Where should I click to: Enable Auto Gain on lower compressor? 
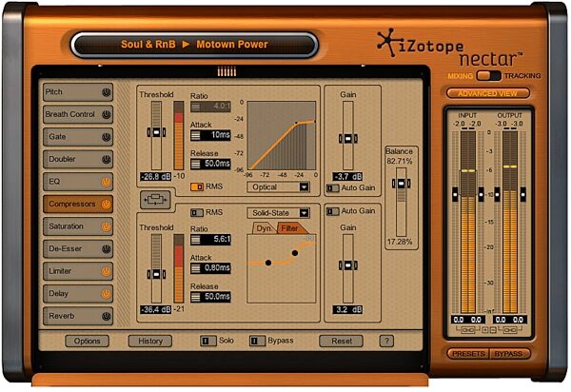[x=332, y=211]
